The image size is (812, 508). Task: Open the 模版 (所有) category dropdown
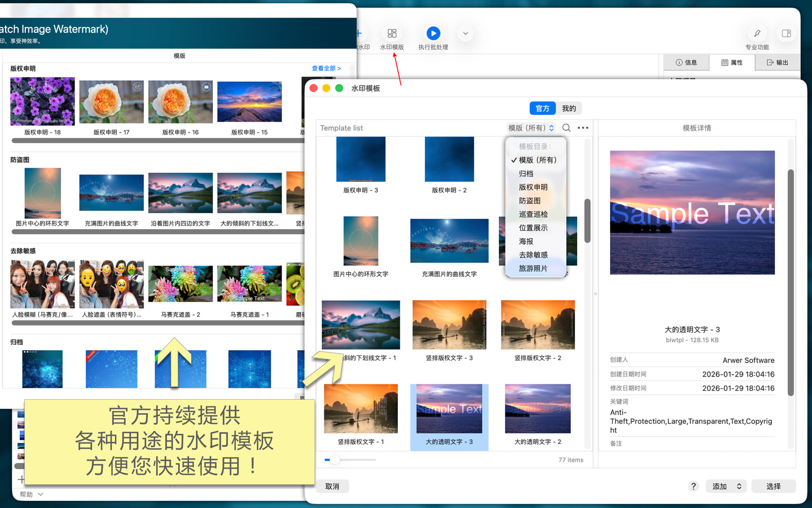pyautogui.click(x=531, y=128)
